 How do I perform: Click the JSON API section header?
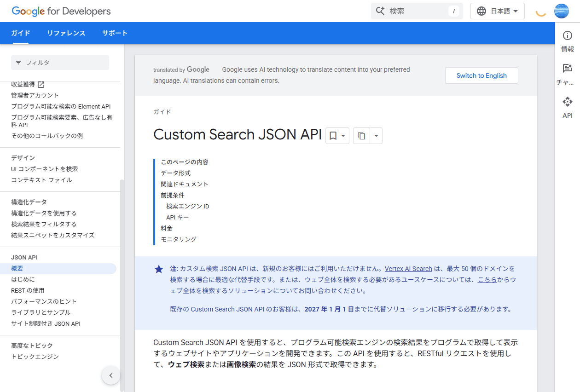click(24, 258)
